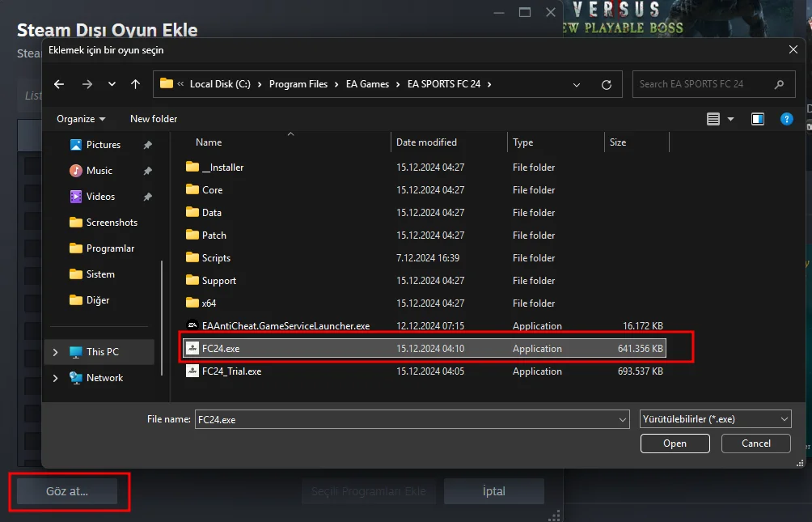Click the Open button
The image size is (812, 522).
[675, 443]
